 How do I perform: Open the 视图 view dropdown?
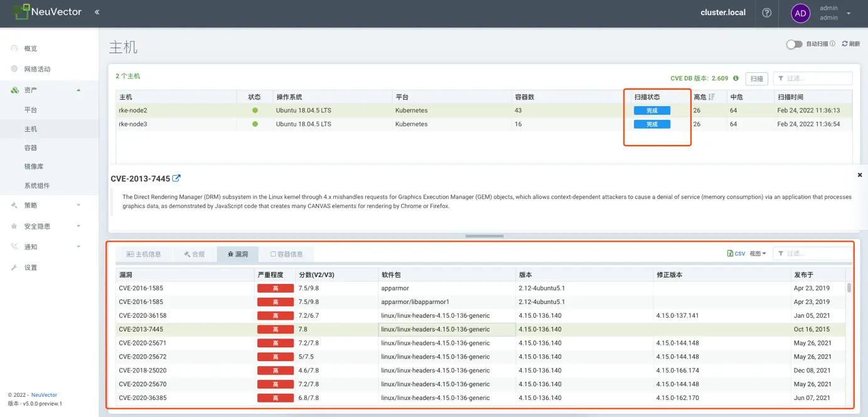click(758, 254)
